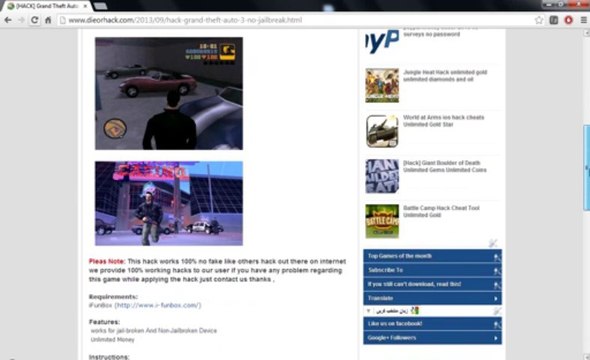Click the page info icon in address bar
Image resolution: width=590 pixels, height=360 pixels.
tap(63, 20)
